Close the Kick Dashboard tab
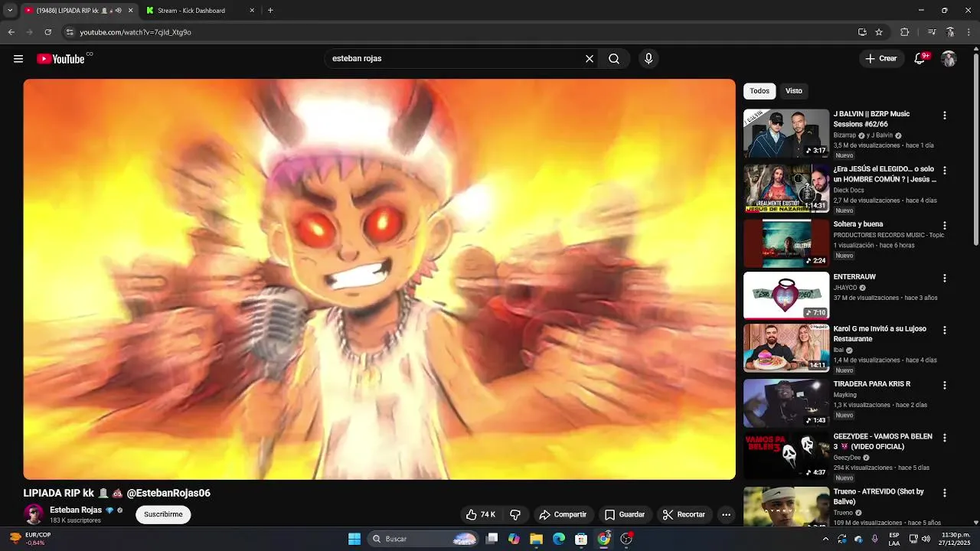Viewport: 980px width, 551px height. [252, 11]
